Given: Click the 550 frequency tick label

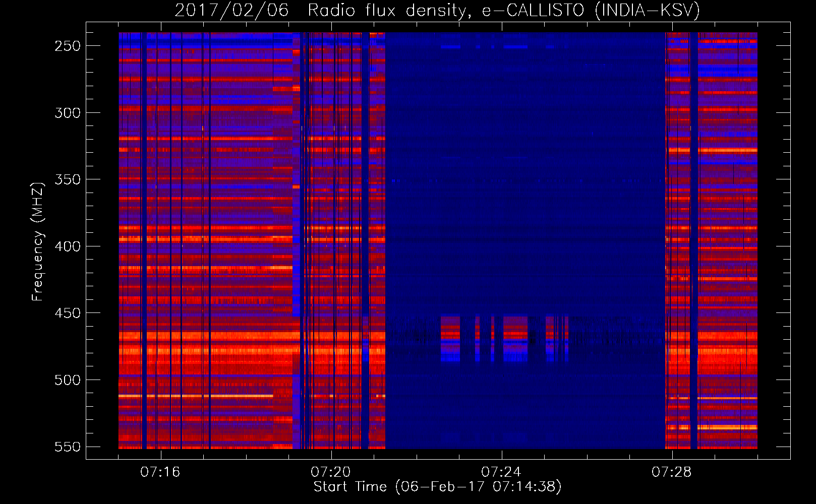Looking at the screenshot, I should [x=68, y=447].
